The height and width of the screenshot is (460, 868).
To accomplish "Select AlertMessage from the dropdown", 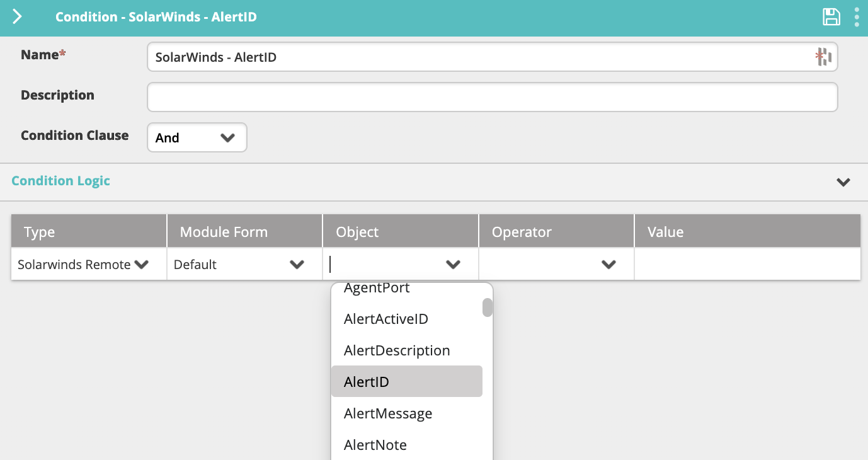I will coord(388,413).
